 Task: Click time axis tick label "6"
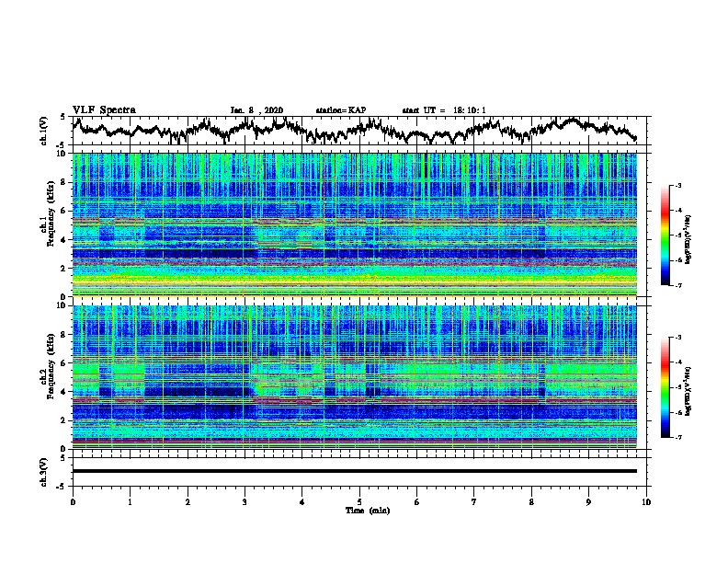pos(416,502)
